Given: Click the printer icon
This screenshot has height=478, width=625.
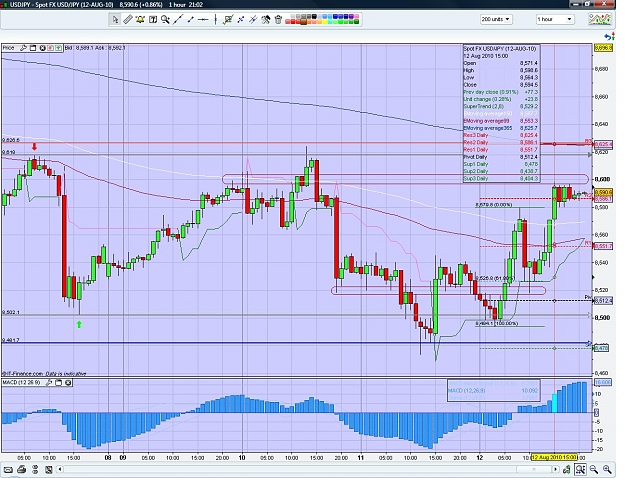Looking at the screenshot, I should pos(22,469).
